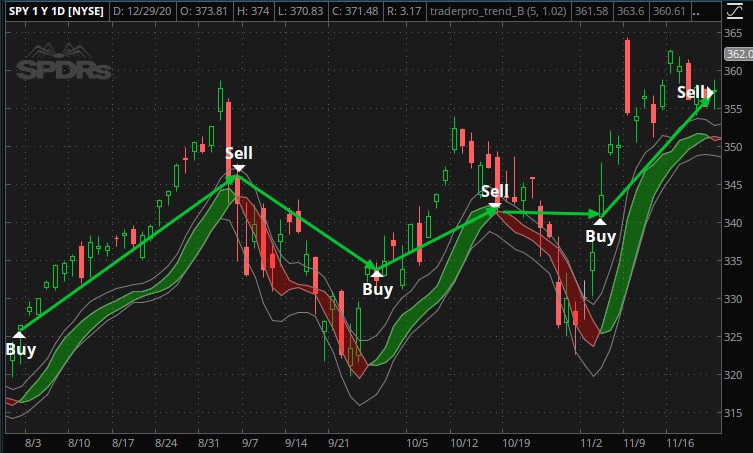Image resolution: width=753 pixels, height=453 pixels.
Task: Click the Sell arrow marker in early September
Action: click(x=238, y=168)
